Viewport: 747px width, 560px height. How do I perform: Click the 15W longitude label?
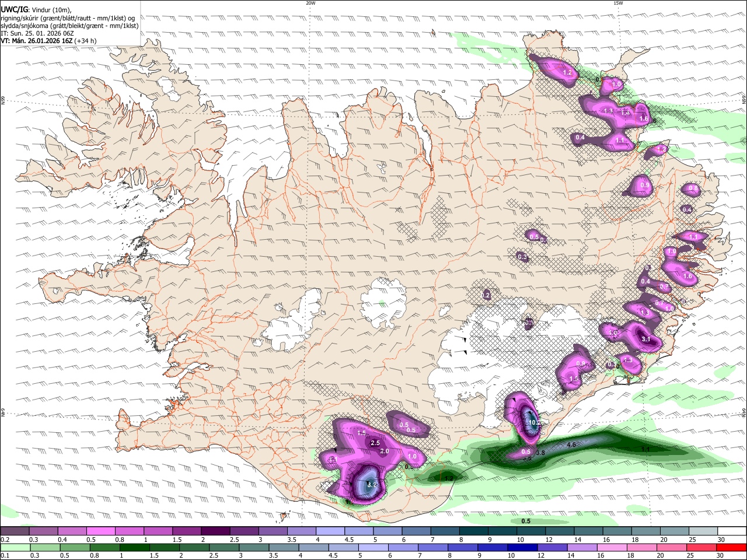pos(618,3)
